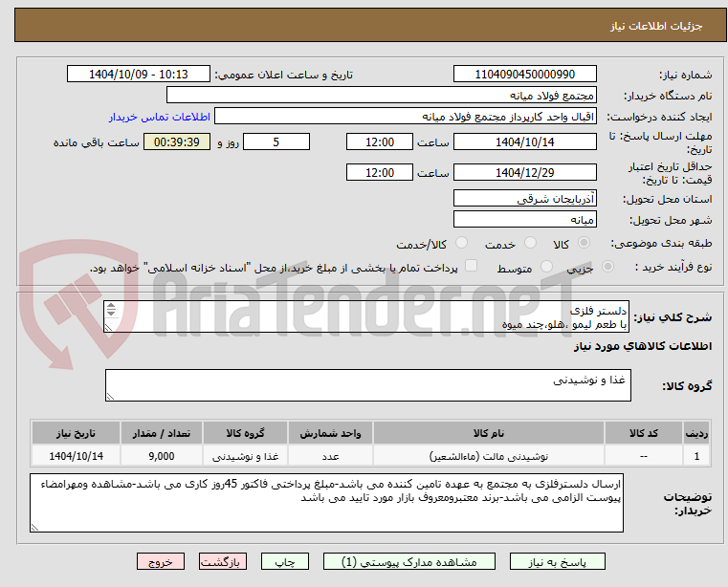Toggle the اسناد خزانه اسلامی payment checkbox

click(471, 266)
